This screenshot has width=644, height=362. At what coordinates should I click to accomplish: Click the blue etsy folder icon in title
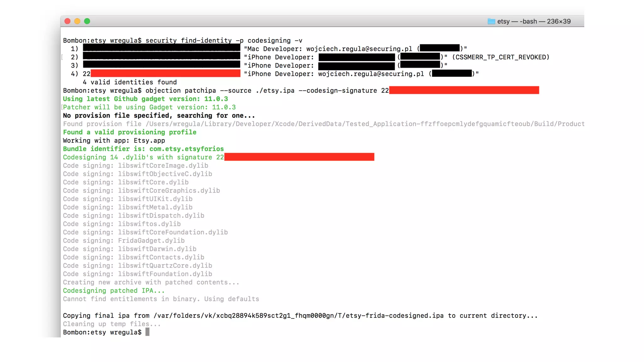[x=491, y=21]
